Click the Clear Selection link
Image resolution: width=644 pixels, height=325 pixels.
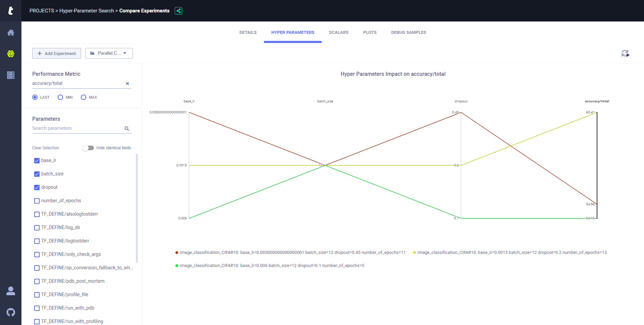pyautogui.click(x=46, y=148)
